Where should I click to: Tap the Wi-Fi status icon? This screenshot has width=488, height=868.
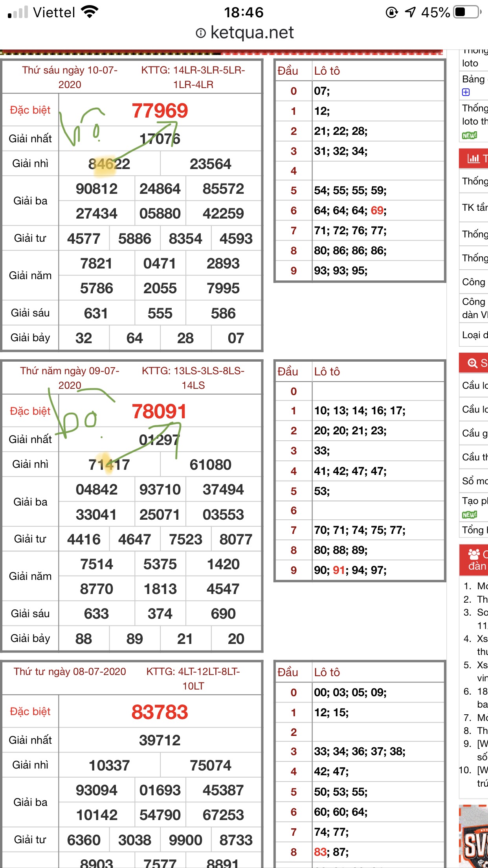coord(90,12)
